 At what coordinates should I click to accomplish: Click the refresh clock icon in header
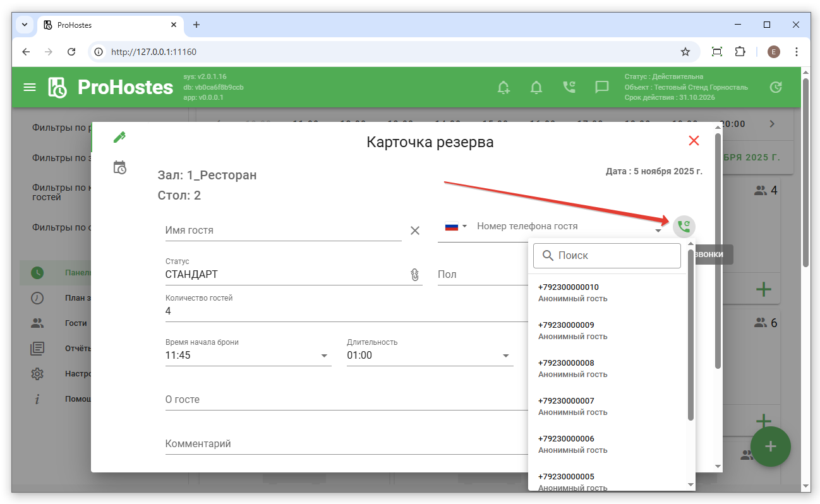point(776,87)
